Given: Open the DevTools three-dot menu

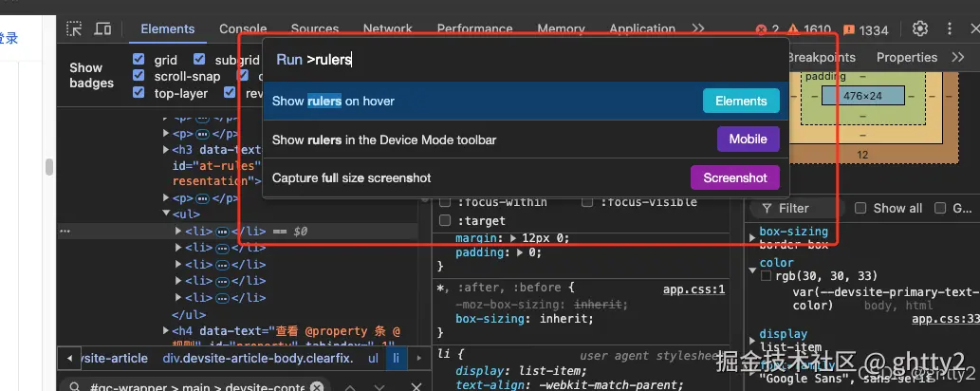Looking at the screenshot, I should click(950, 28).
